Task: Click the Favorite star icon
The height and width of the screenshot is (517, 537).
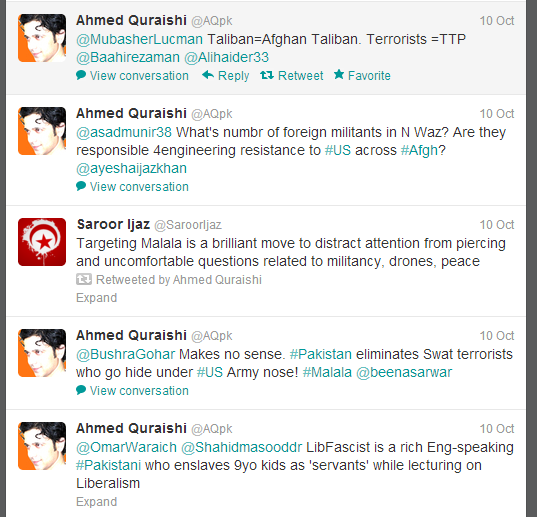Action: [x=339, y=74]
